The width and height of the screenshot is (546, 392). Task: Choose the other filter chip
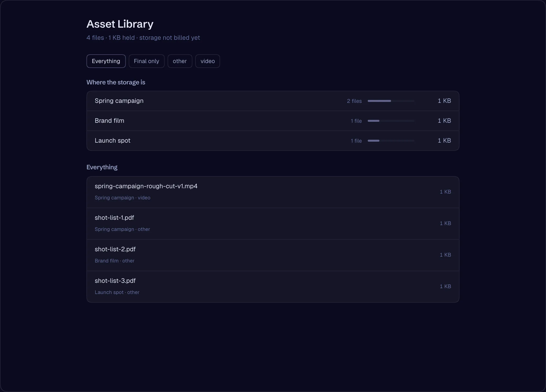[180, 61]
